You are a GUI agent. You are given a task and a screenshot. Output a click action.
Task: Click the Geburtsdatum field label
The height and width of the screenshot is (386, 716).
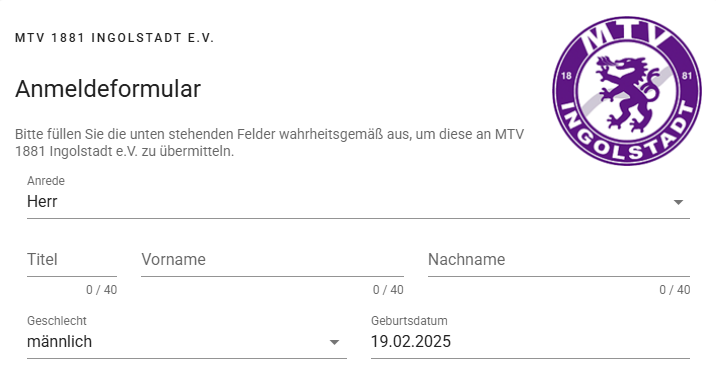[x=409, y=321]
